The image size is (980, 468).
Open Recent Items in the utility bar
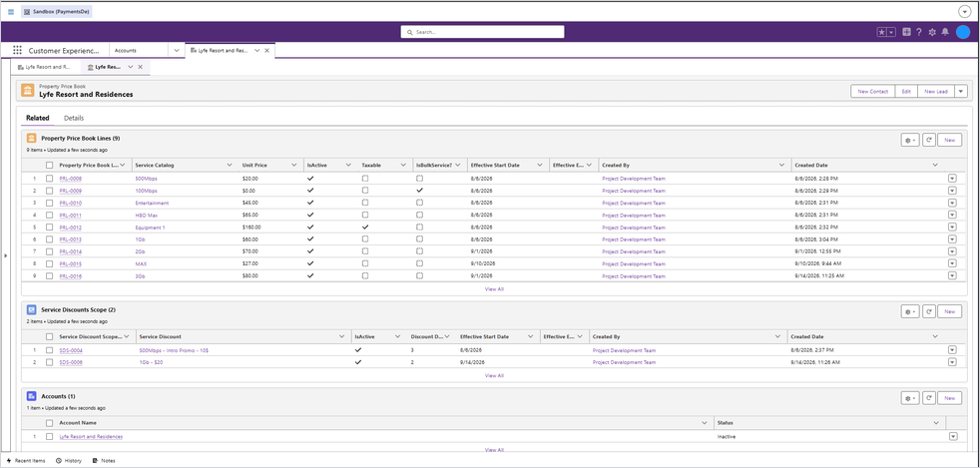point(26,460)
